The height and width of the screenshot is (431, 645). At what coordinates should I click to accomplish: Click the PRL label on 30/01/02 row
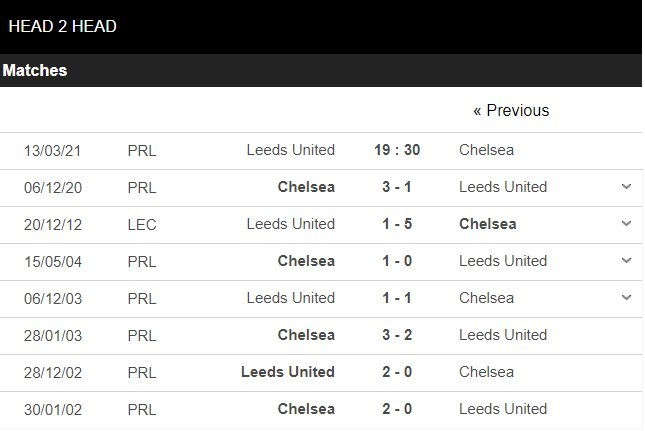[142, 409]
